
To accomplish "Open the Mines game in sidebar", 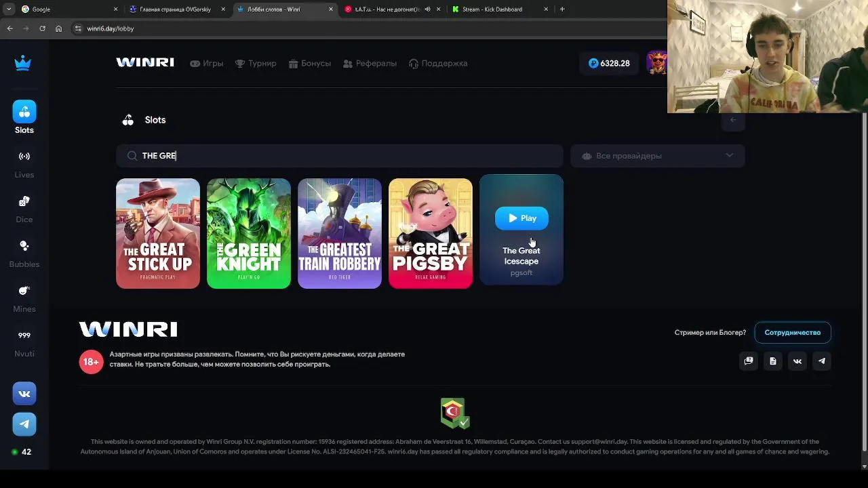I will pos(24,299).
